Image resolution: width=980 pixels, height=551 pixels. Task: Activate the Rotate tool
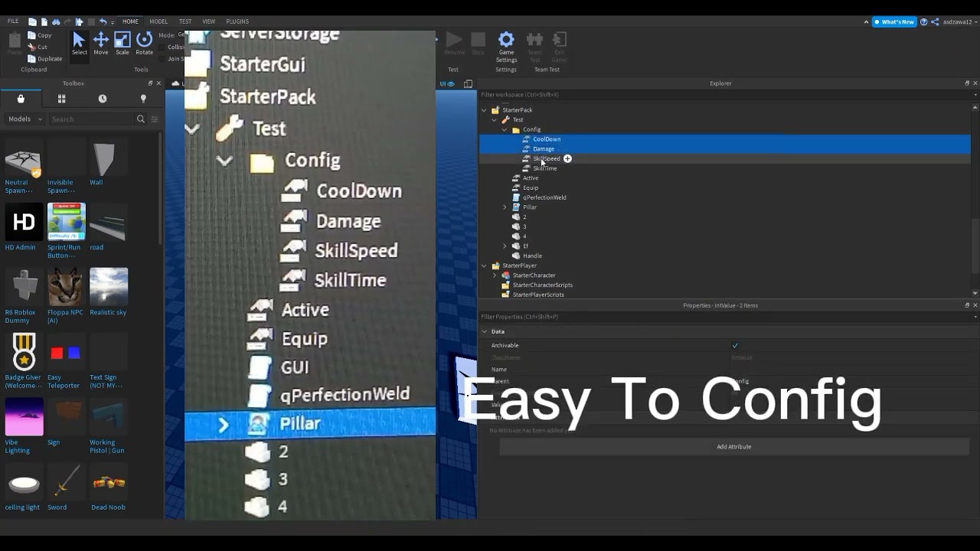click(x=144, y=44)
